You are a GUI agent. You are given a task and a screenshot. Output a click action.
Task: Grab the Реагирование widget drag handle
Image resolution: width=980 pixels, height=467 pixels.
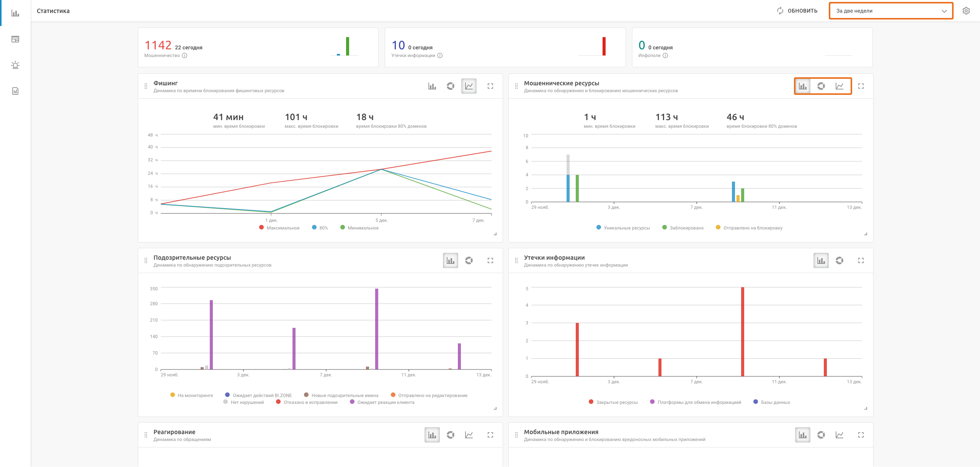(146, 435)
